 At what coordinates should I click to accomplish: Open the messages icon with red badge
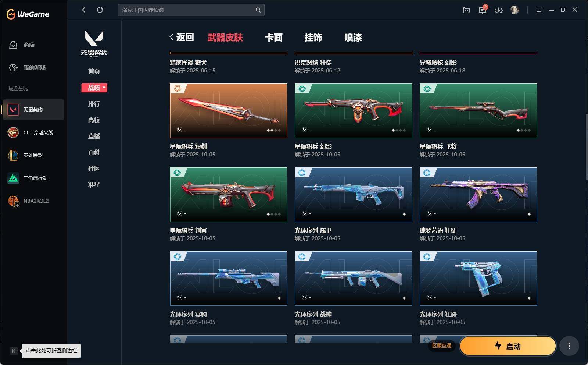click(483, 10)
